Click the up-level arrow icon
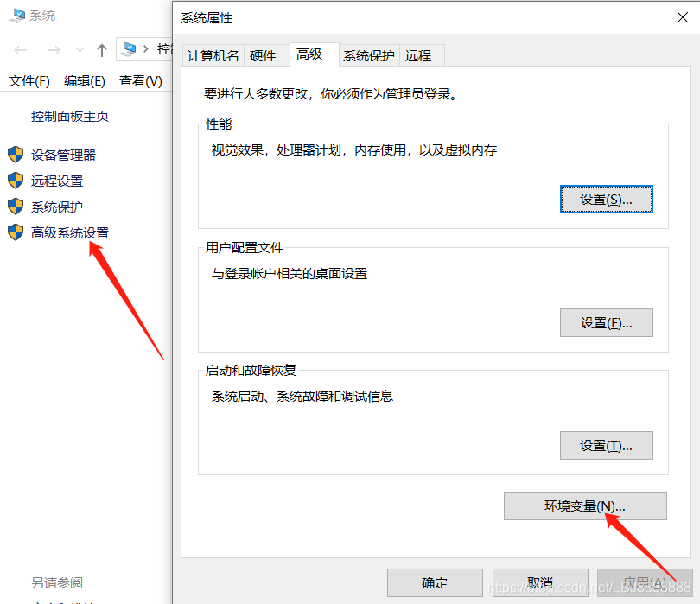The image size is (700, 604). point(102,50)
